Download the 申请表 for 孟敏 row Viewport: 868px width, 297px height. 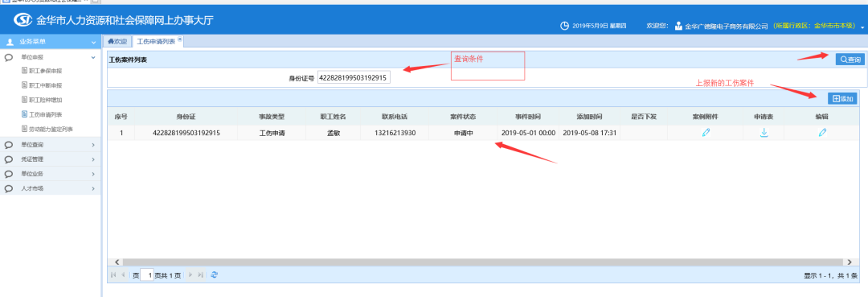pos(764,133)
